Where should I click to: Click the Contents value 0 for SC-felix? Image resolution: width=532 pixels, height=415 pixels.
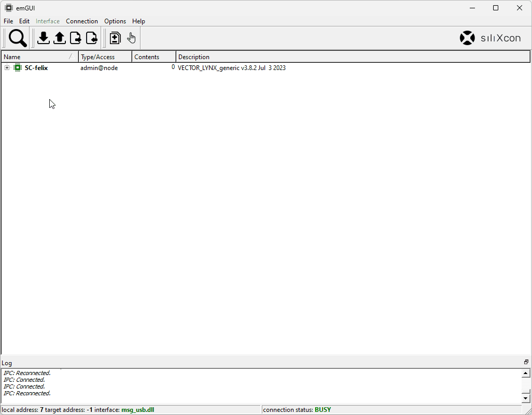[173, 67]
